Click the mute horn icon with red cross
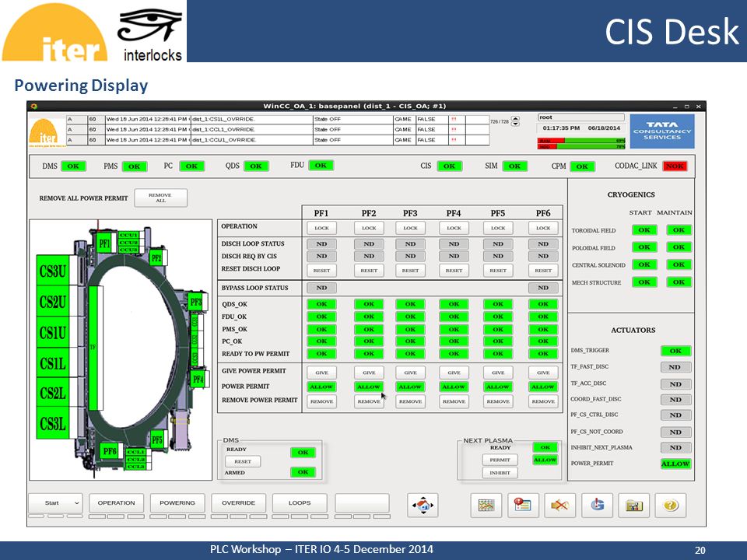 (x=559, y=506)
